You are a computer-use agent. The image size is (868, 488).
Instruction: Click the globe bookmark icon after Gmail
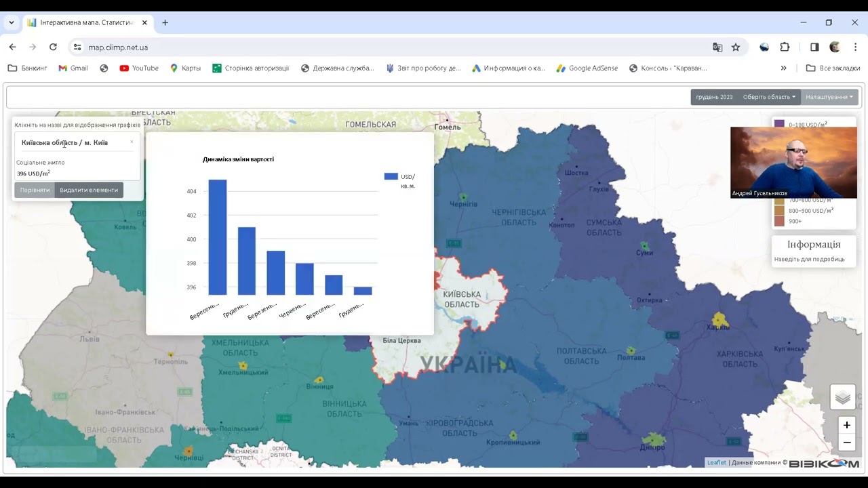[104, 68]
